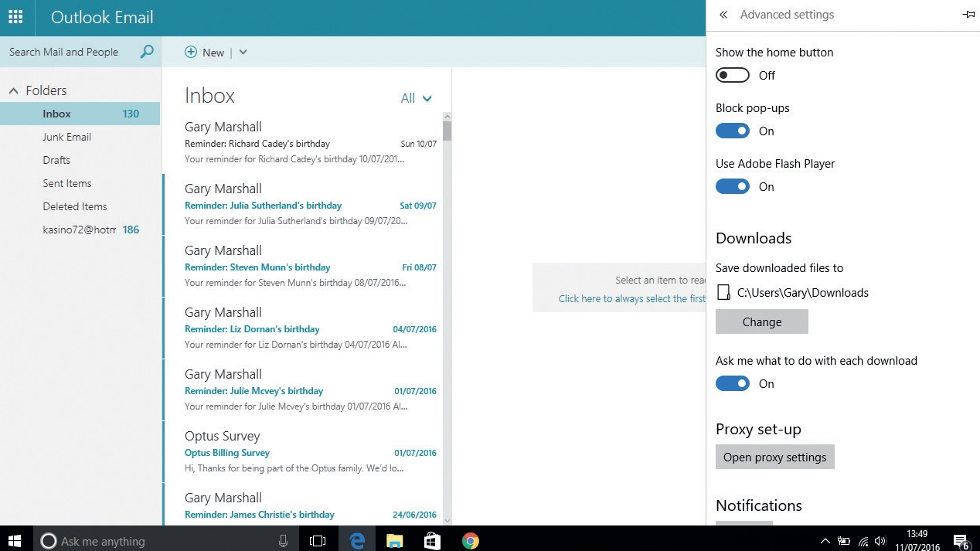Click the Outlook Email title
The image size is (980, 551).
(x=102, y=17)
